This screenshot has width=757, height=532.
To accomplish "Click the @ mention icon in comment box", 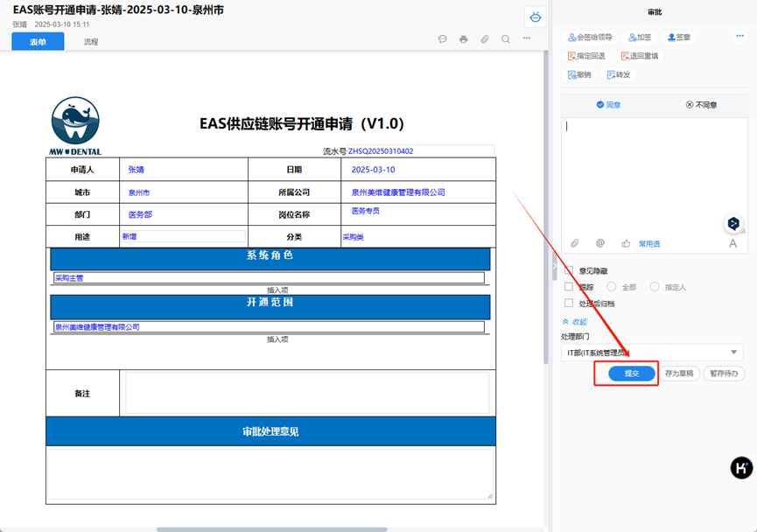I will tap(600, 243).
